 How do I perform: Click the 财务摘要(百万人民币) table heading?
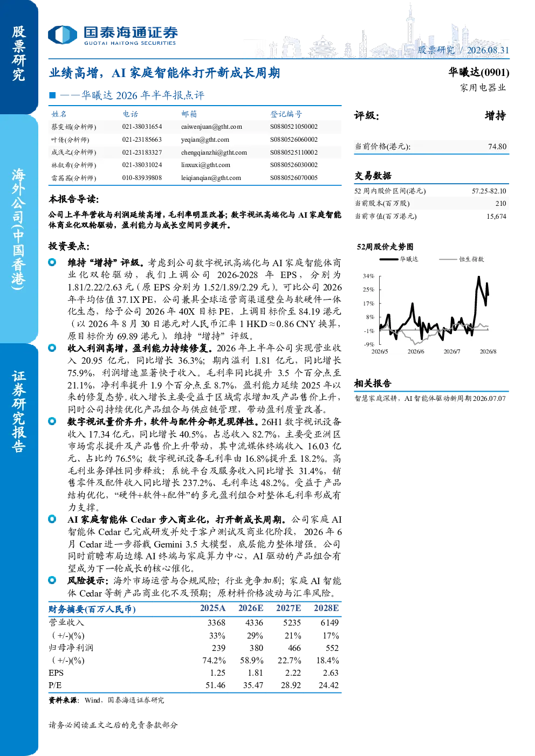coord(92,609)
